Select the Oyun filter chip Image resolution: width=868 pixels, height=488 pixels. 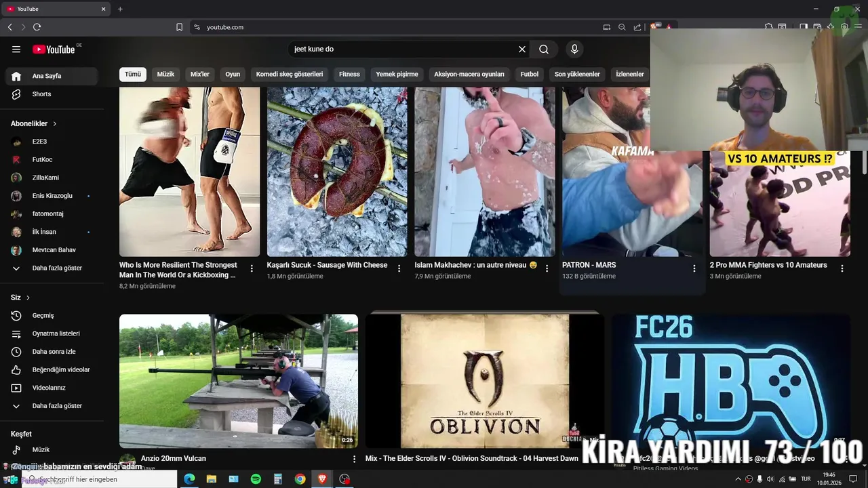click(233, 74)
